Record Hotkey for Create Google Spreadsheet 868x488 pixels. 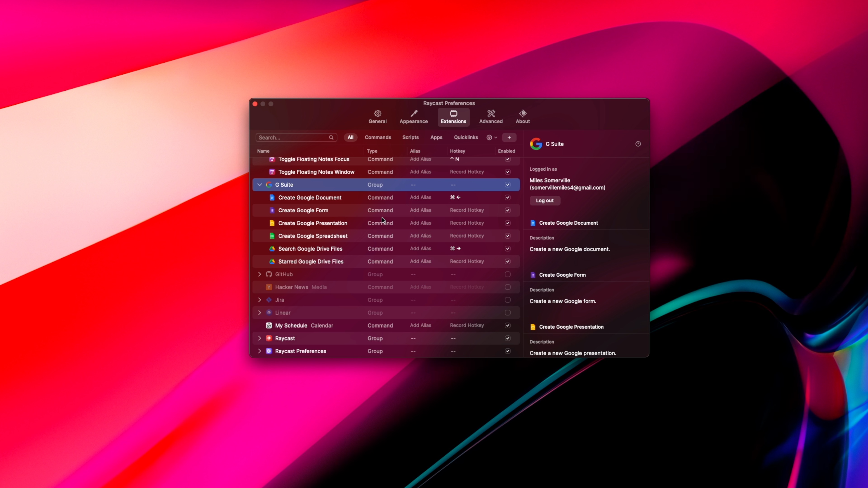point(467,236)
